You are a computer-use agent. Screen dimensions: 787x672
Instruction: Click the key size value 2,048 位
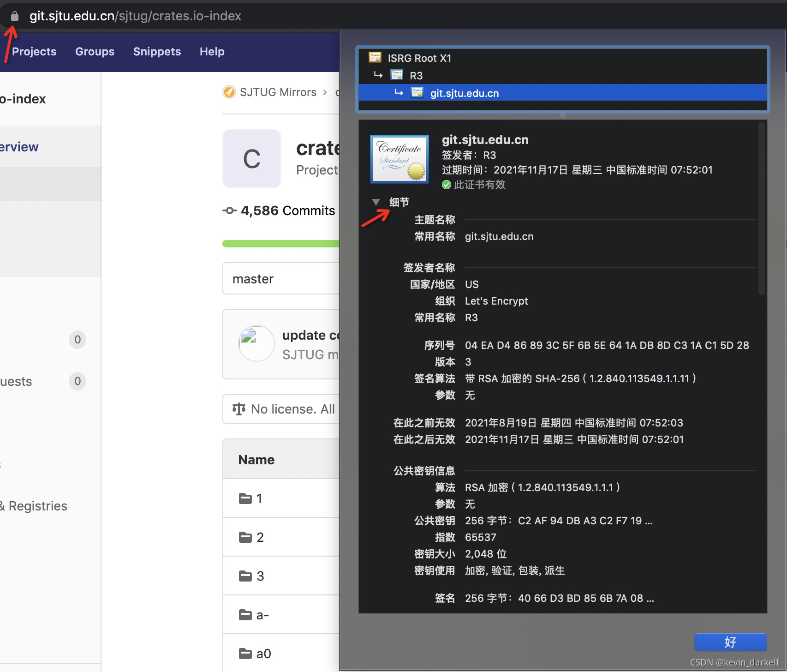click(x=485, y=554)
